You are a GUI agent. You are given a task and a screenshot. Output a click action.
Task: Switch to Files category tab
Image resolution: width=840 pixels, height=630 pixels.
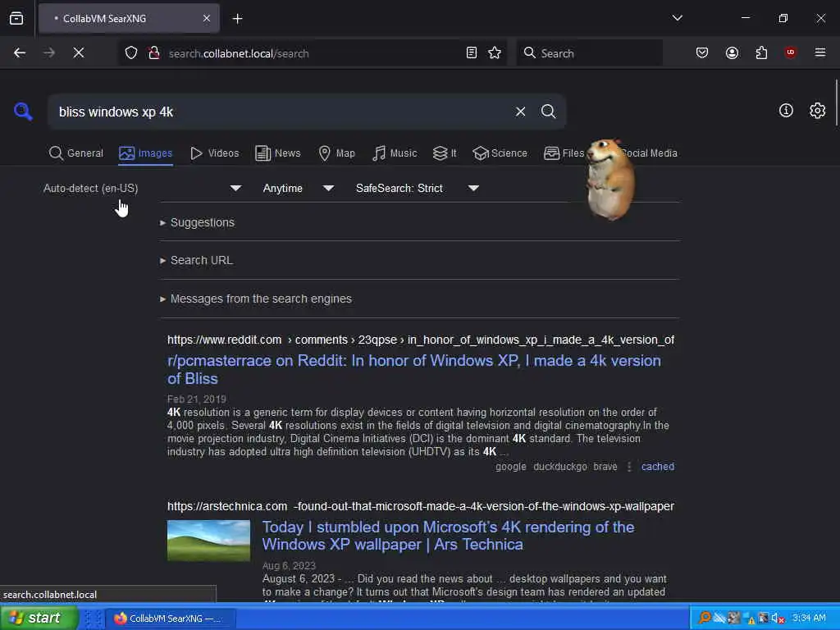pos(564,153)
